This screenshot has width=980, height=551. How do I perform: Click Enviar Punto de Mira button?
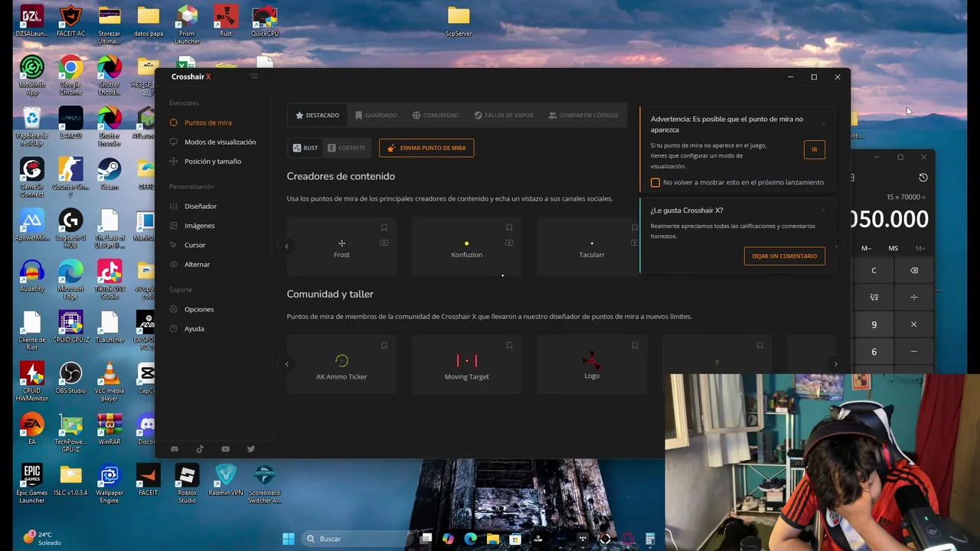click(x=426, y=148)
